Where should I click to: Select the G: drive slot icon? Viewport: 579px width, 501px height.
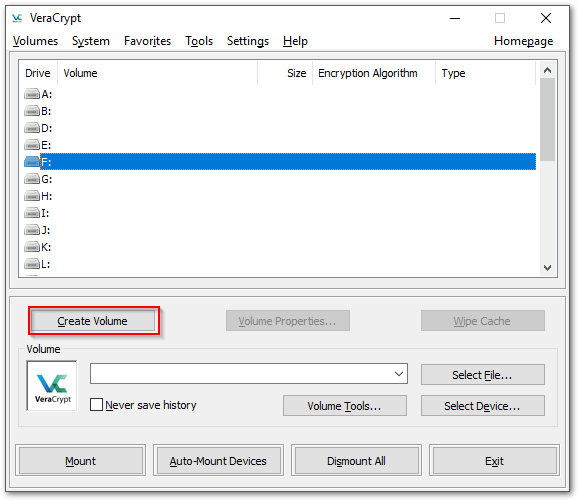click(x=32, y=179)
